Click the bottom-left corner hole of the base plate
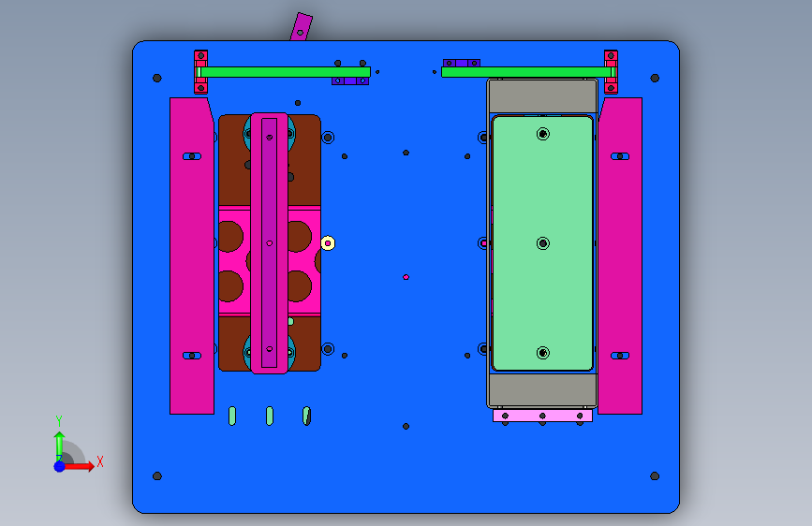This screenshot has height=526, width=812. click(x=157, y=475)
